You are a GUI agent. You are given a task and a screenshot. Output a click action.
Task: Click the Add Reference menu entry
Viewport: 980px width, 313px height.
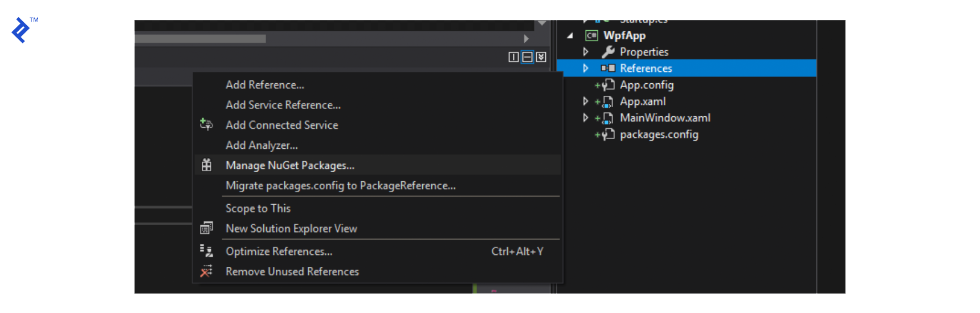(265, 85)
